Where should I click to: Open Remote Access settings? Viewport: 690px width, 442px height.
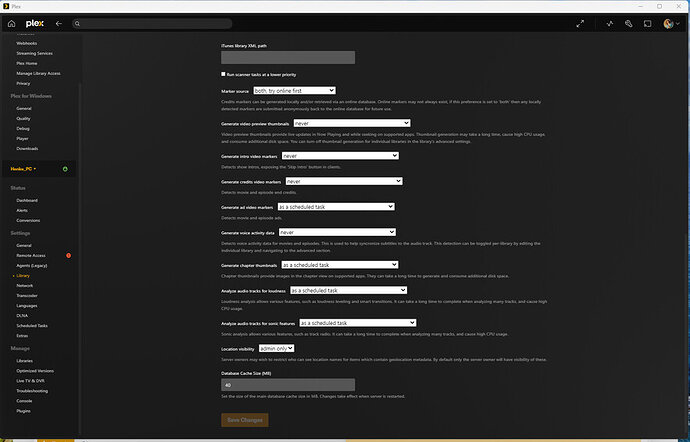coord(31,255)
